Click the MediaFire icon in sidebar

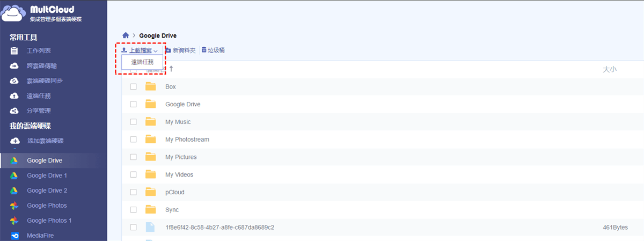[x=14, y=236]
